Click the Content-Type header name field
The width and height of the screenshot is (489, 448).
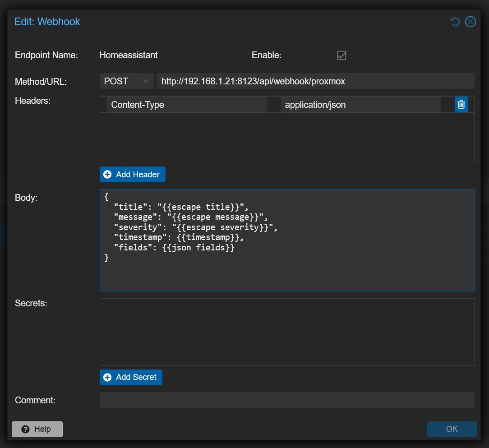click(187, 105)
